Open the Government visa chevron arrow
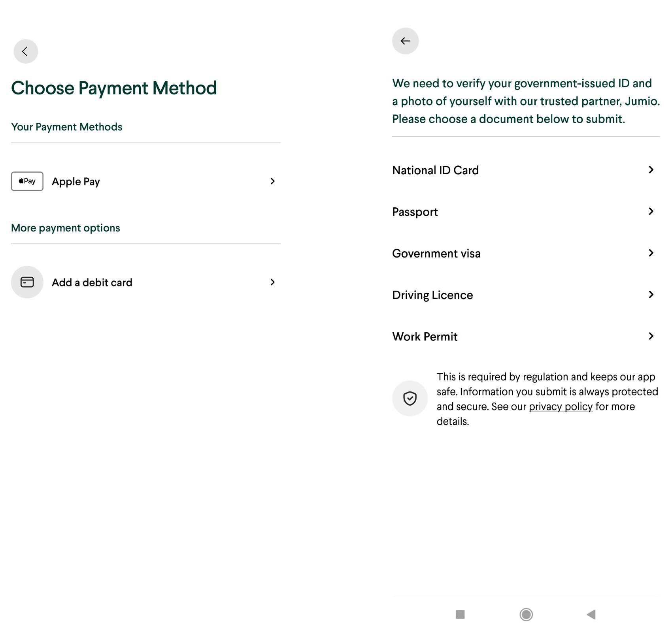This screenshot has height=632, width=672. (x=651, y=253)
